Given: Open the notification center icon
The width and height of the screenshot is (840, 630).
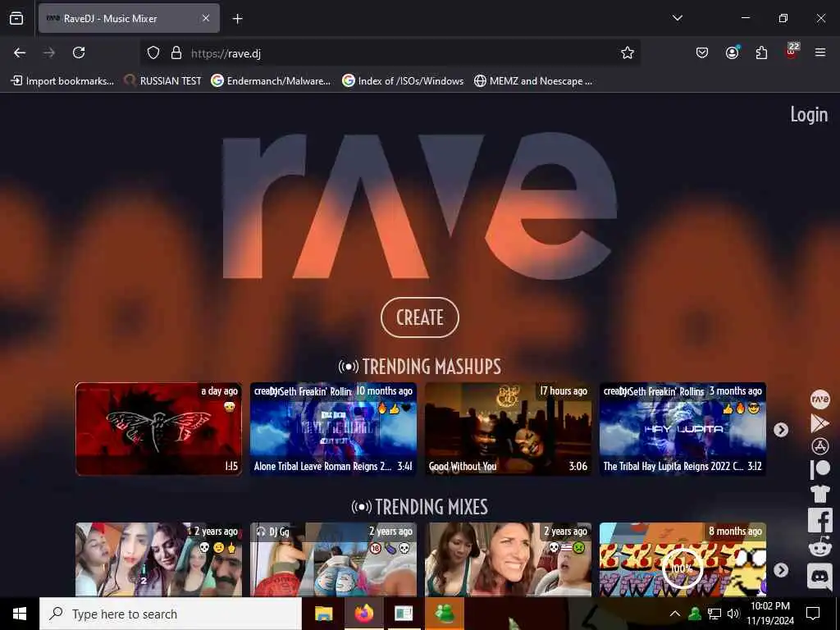Looking at the screenshot, I should point(813,614).
